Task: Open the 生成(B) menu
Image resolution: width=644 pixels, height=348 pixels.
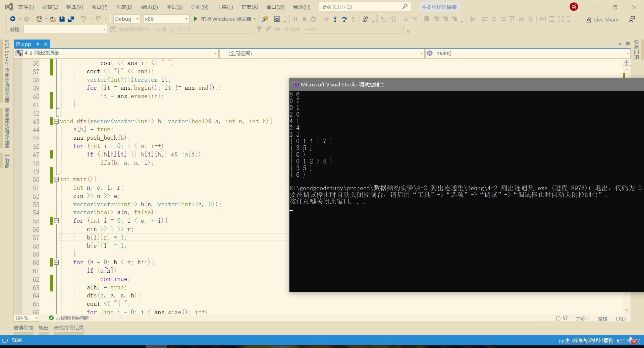Action: (x=124, y=7)
